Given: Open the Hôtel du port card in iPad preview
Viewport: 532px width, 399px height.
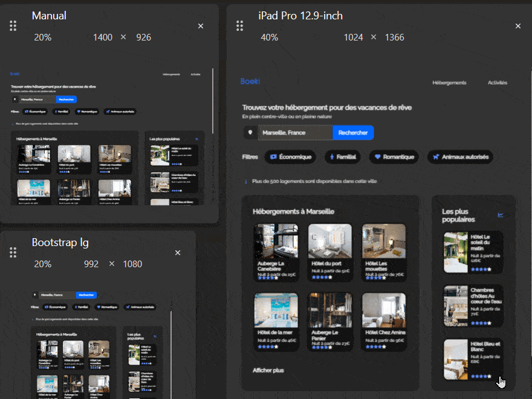Looking at the screenshot, I should point(330,252).
